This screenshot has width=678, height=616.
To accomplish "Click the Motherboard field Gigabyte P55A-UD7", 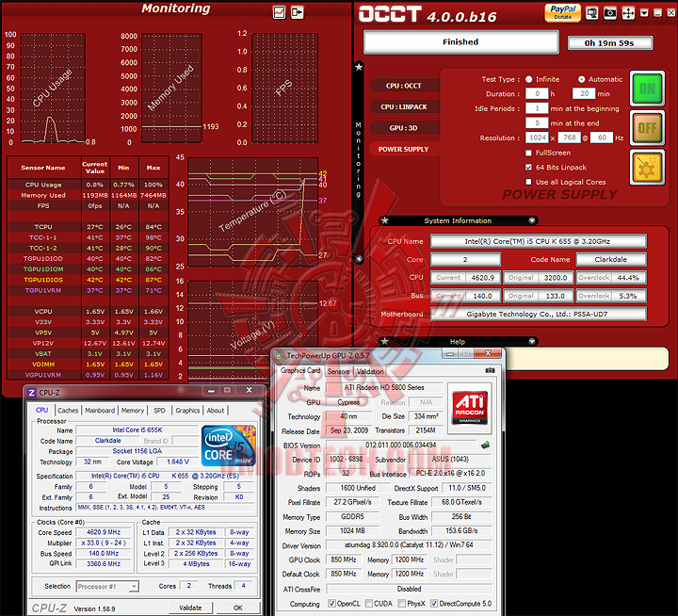I will click(539, 314).
